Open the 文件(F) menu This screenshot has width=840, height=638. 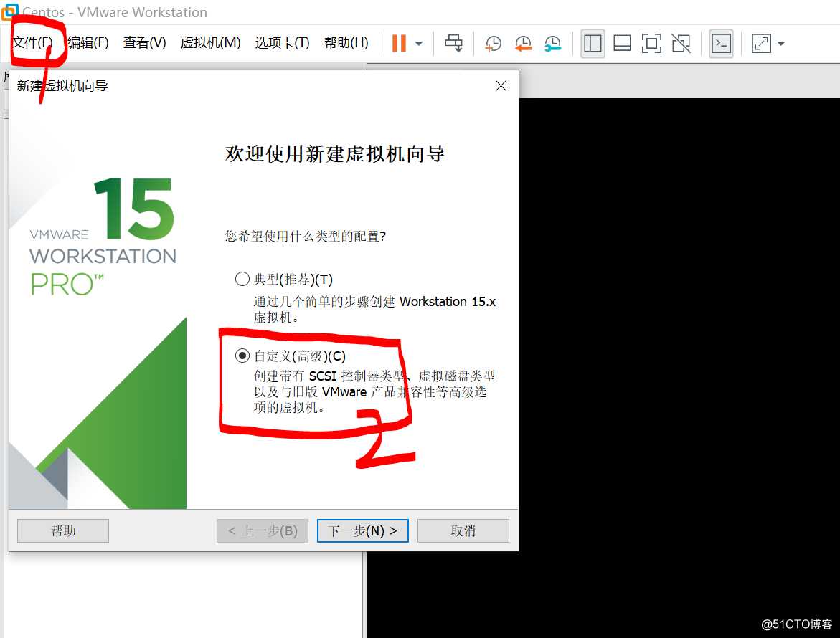pos(32,42)
